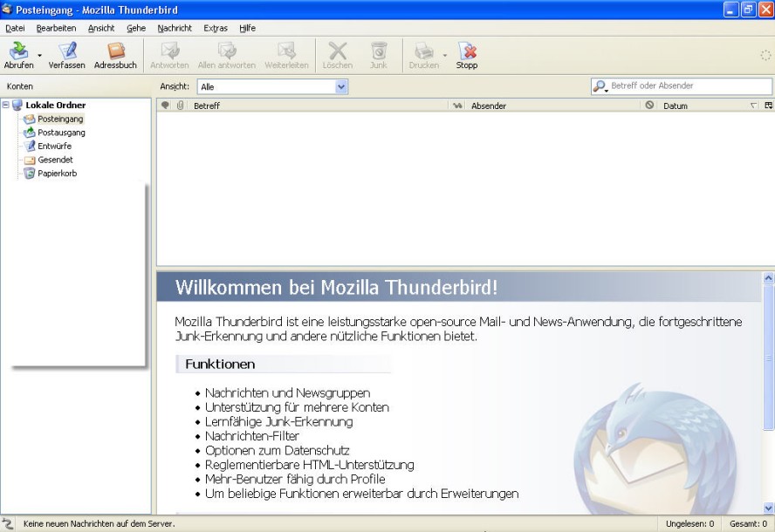The width and height of the screenshot is (775, 532).
Task: Click the preview pane scroll down arrow
Action: [768, 508]
